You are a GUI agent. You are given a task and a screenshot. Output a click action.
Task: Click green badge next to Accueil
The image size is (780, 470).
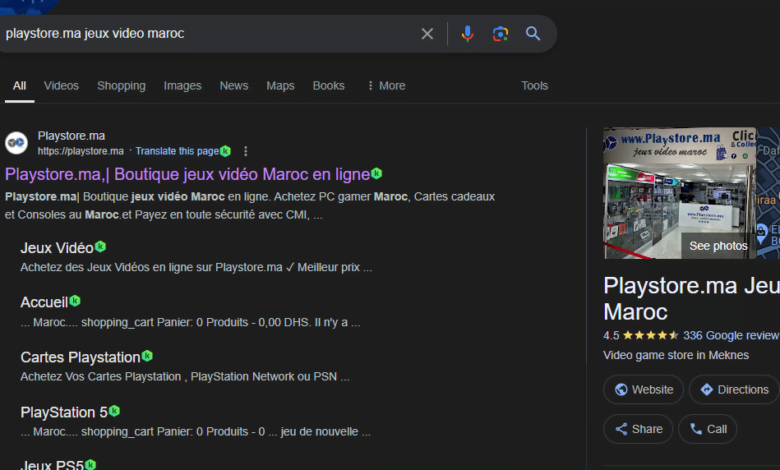click(75, 301)
